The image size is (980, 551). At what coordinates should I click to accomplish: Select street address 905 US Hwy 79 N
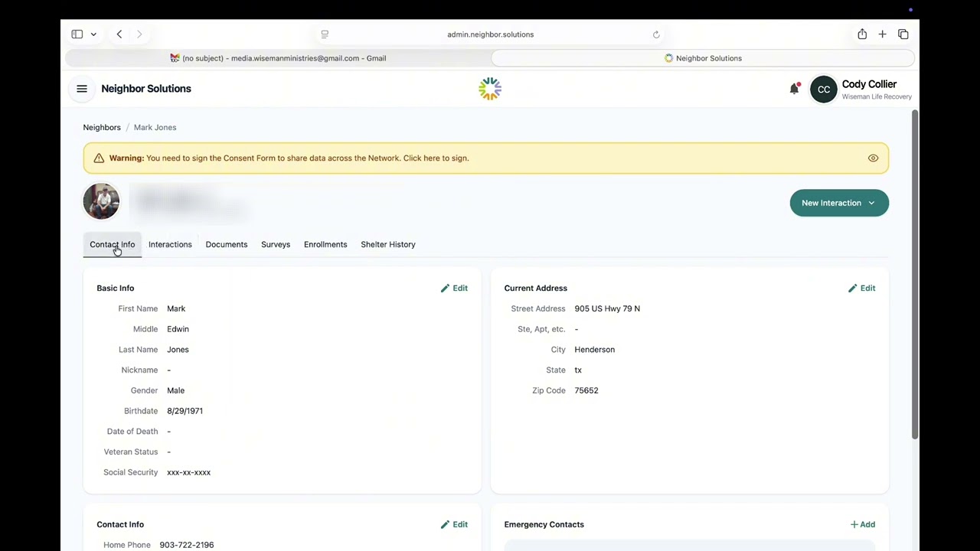point(607,309)
